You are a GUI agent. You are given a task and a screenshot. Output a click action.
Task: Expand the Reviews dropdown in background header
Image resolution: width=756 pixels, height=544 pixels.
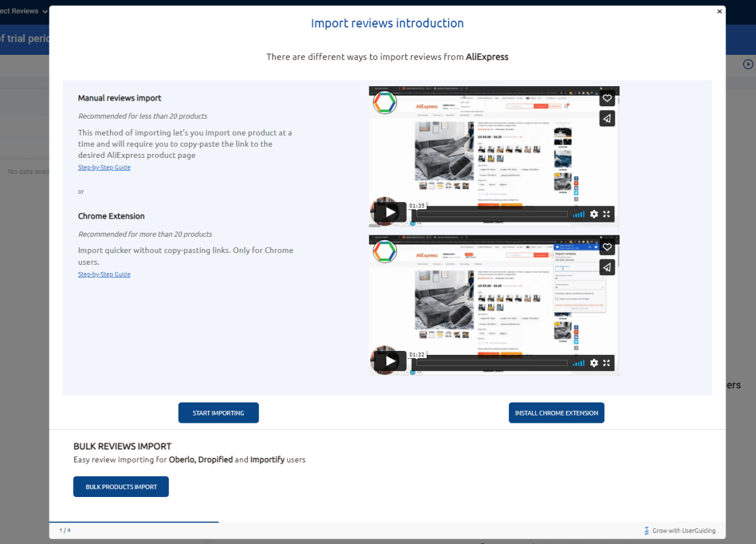pos(23,11)
